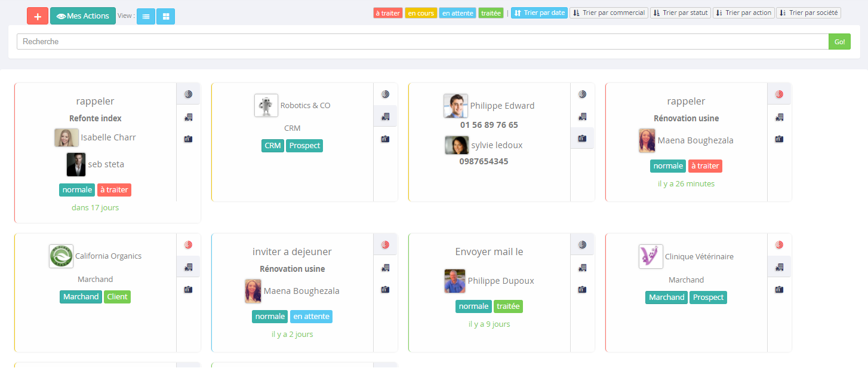Click the green Client tag
Viewport: 868px width, 368px height.
(x=117, y=297)
